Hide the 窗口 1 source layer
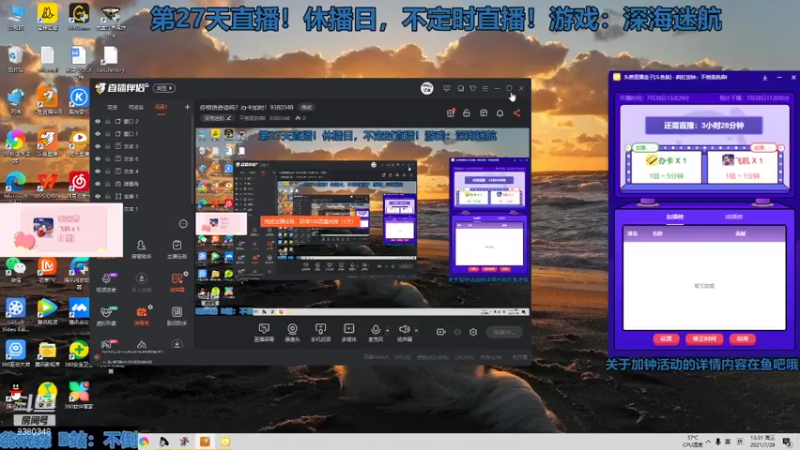The height and width of the screenshot is (450, 800). point(97,134)
